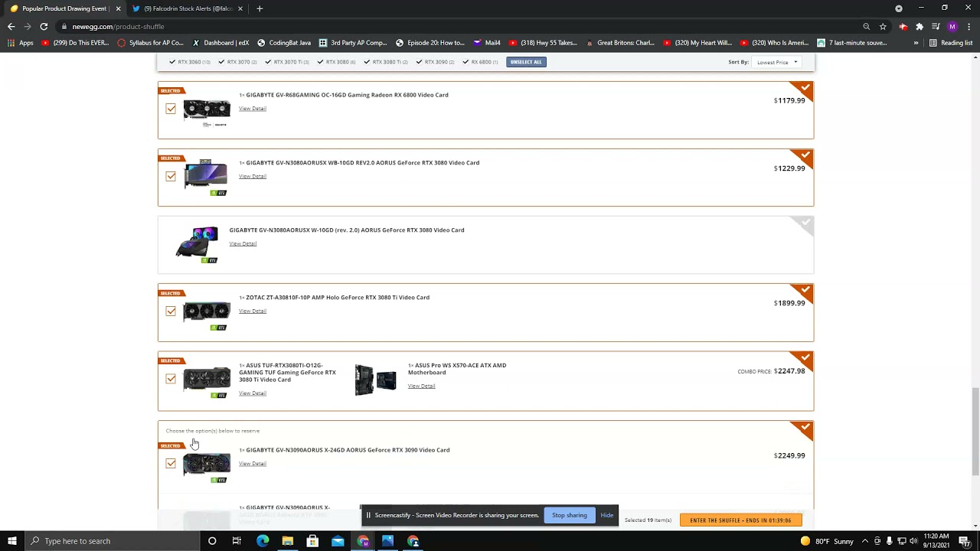The width and height of the screenshot is (980, 551).
Task: Go back in browser history
Action: [11, 26]
